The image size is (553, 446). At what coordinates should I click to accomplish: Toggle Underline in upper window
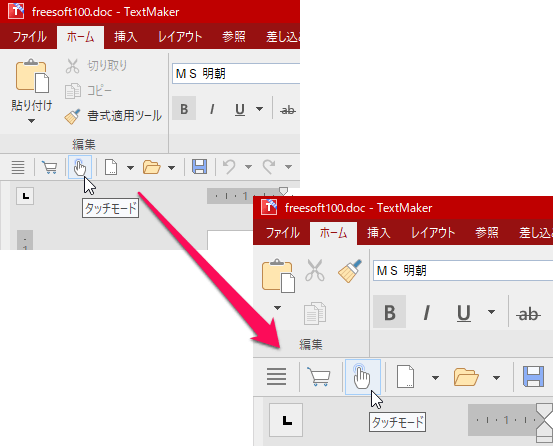240,109
